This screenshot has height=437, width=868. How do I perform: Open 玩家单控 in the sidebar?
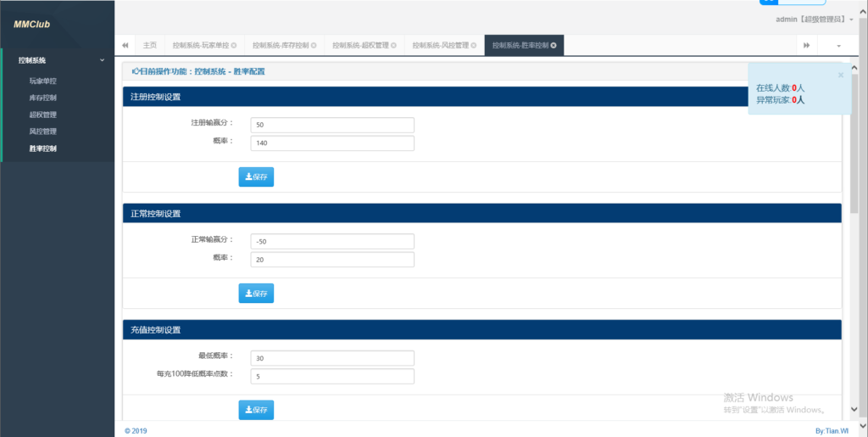[x=42, y=81]
